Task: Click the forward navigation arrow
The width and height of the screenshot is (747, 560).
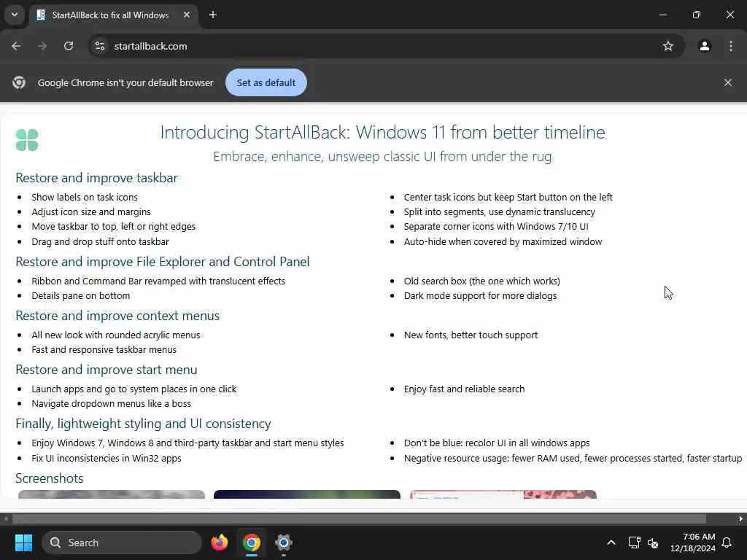Action: pos(42,46)
